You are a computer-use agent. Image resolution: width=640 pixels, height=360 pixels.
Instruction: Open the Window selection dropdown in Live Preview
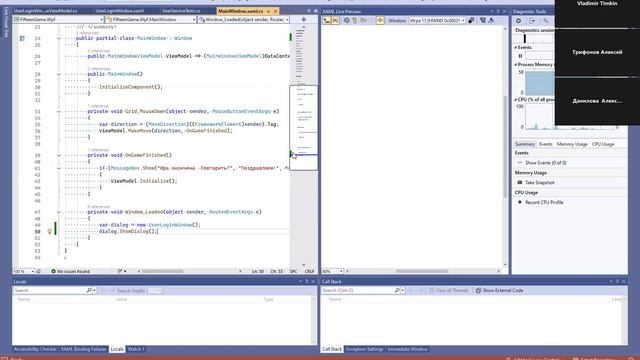click(437, 20)
